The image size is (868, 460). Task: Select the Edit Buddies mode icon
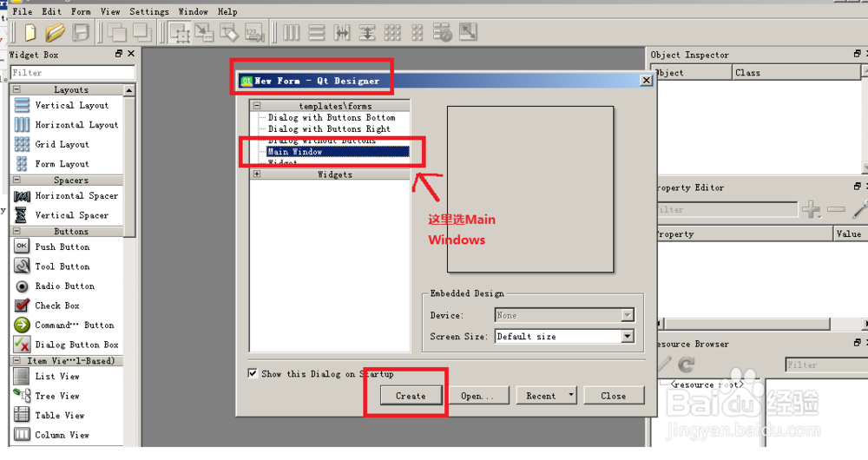point(229,33)
